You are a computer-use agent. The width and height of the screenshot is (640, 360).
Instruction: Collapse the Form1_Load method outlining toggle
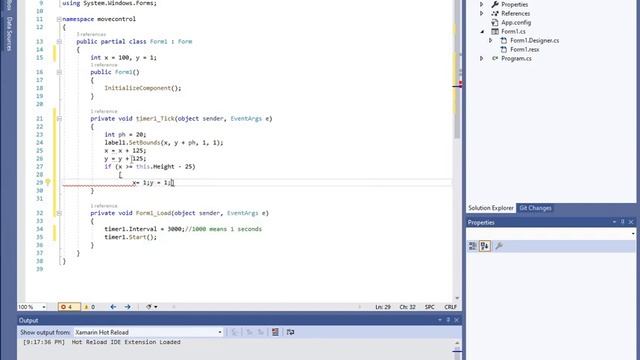(x=59, y=213)
